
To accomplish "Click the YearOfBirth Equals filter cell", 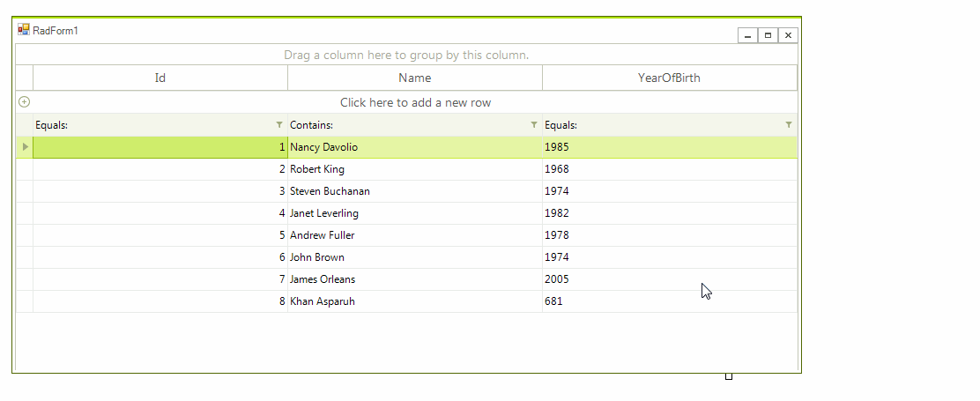I will pos(661,125).
